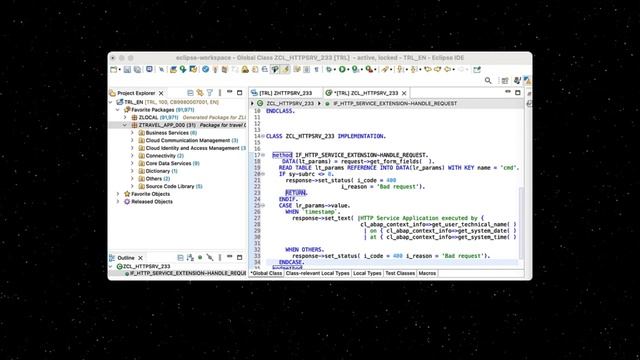
Task: Toggle Sort in the Outline panel
Action: tap(190, 258)
